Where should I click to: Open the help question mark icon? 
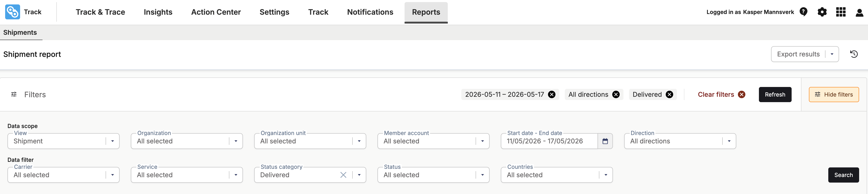pyautogui.click(x=803, y=12)
